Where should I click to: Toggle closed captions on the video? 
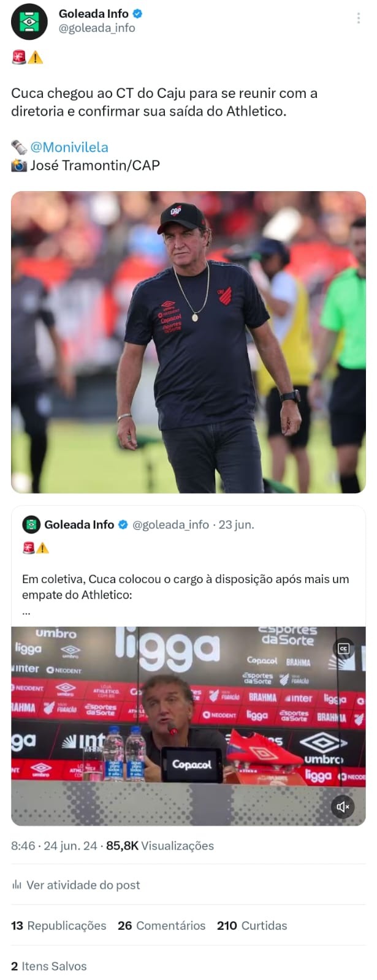click(343, 649)
